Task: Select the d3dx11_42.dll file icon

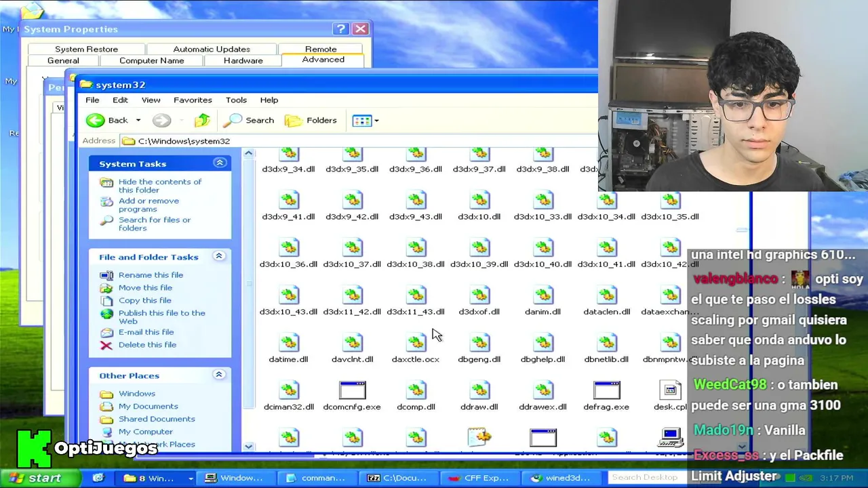Action: (x=353, y=296)
